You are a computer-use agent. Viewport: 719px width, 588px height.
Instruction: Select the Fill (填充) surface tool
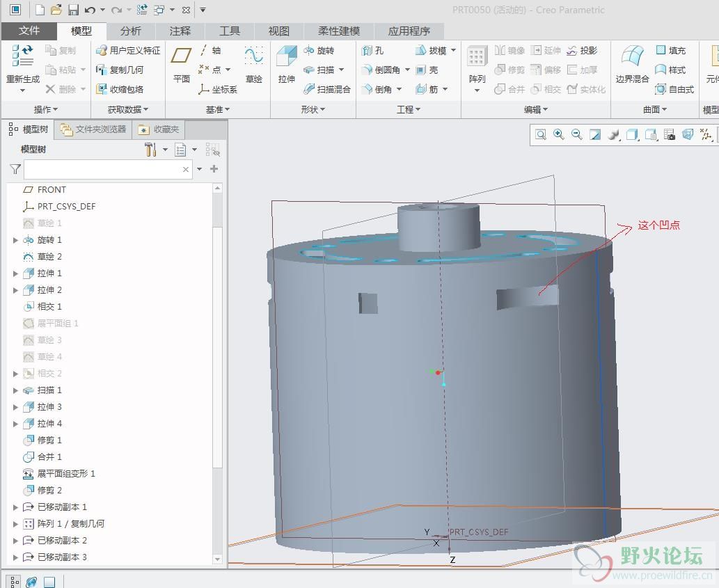coord(670,50)
